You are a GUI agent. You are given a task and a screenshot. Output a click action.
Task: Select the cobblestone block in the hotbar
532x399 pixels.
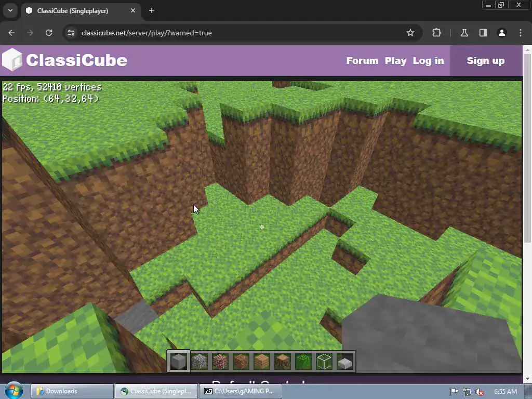tap(199, 362)
